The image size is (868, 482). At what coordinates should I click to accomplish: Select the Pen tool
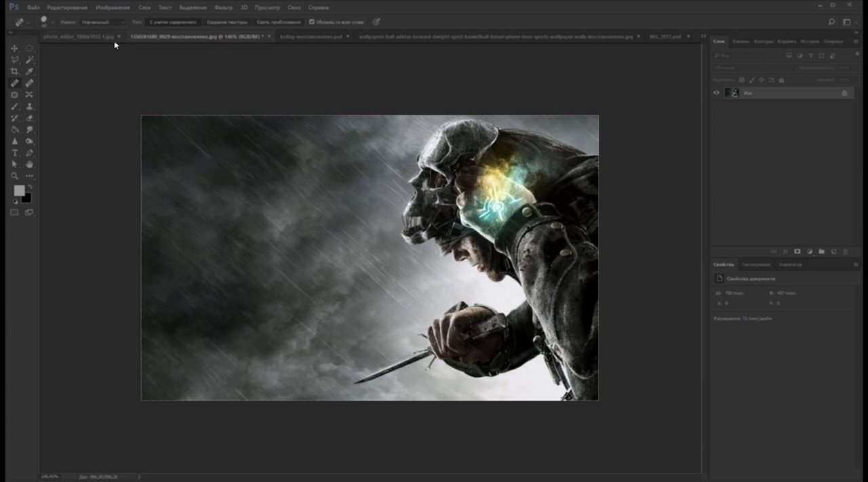pos(29,153)
